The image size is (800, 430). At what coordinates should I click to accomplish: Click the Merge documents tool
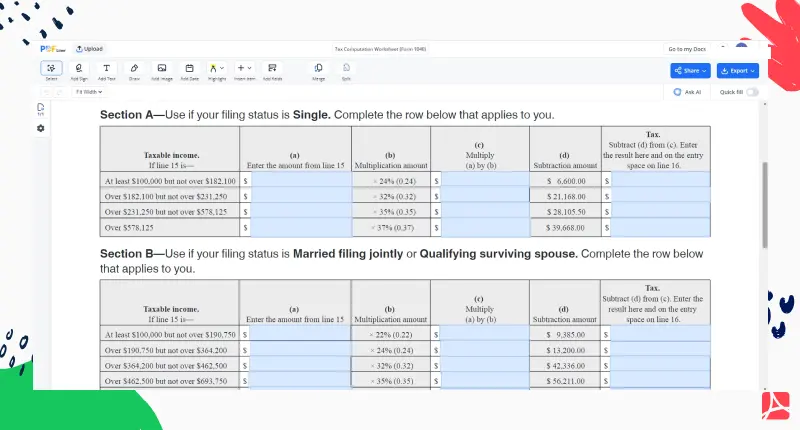[318, 71]
